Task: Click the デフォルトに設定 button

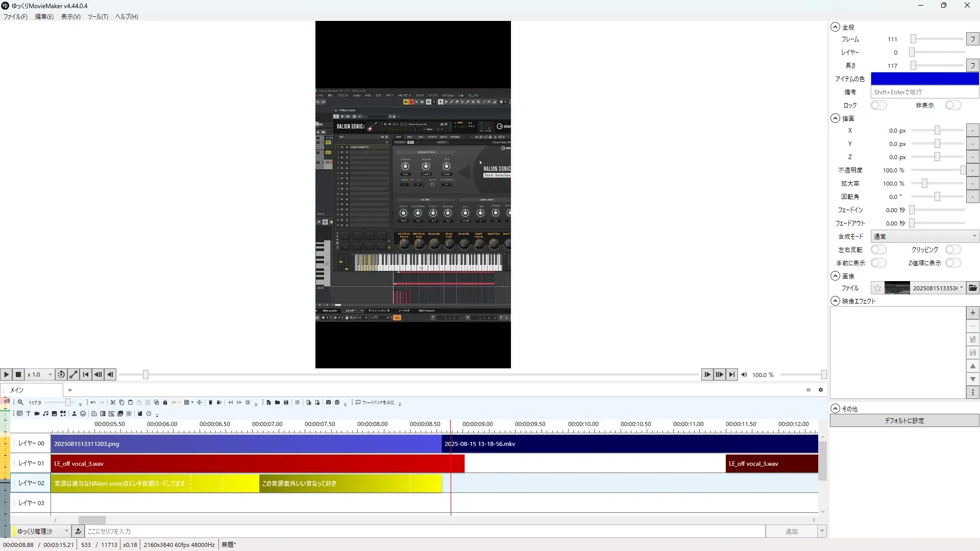Action: [x=904, y=421]
